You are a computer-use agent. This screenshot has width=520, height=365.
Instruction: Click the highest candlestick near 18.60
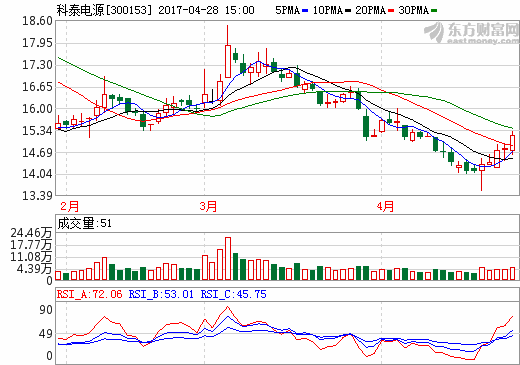228,52
